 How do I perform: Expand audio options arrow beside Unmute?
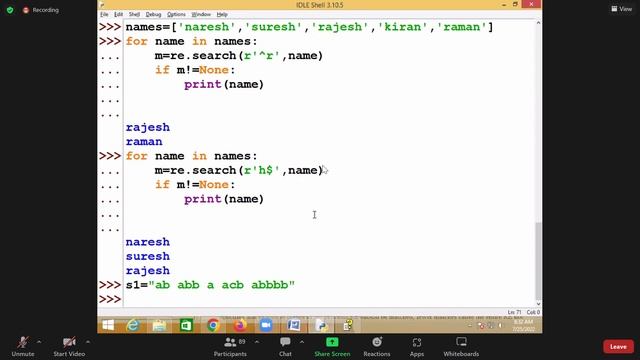[x=39, y=342]
